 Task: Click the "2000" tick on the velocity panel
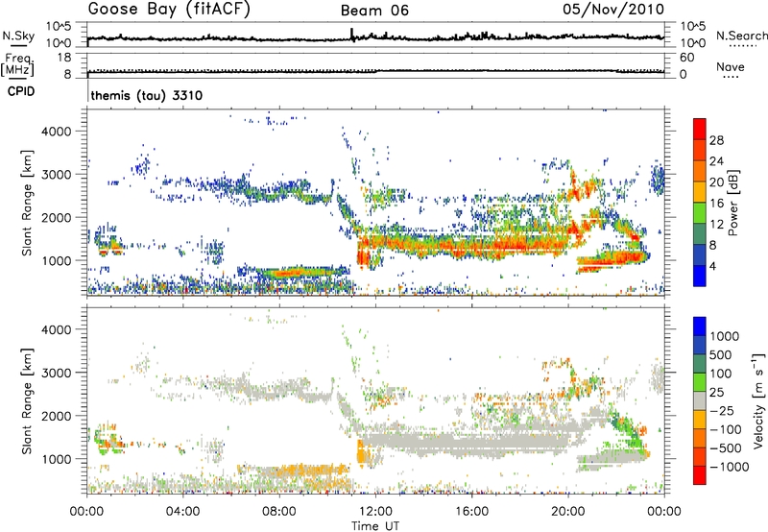click(58, 416)
